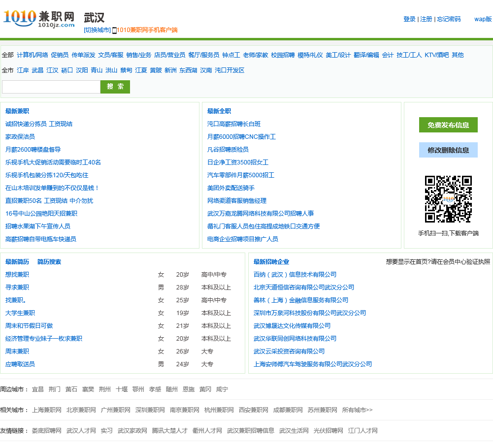This screenshot has width=493, height=448.
Task: Filter by 东西湖 district
Action: point(188,70)
